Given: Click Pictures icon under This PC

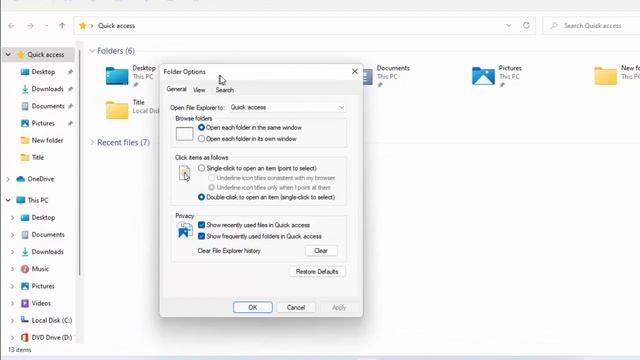Looking at the screenshot, I should point(25,286).
